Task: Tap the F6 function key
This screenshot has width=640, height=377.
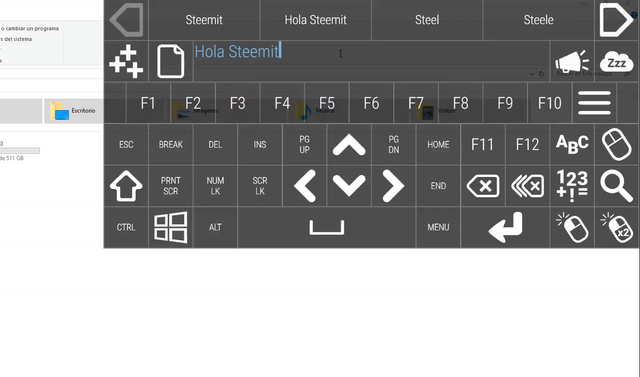Action: coord(371,103)
